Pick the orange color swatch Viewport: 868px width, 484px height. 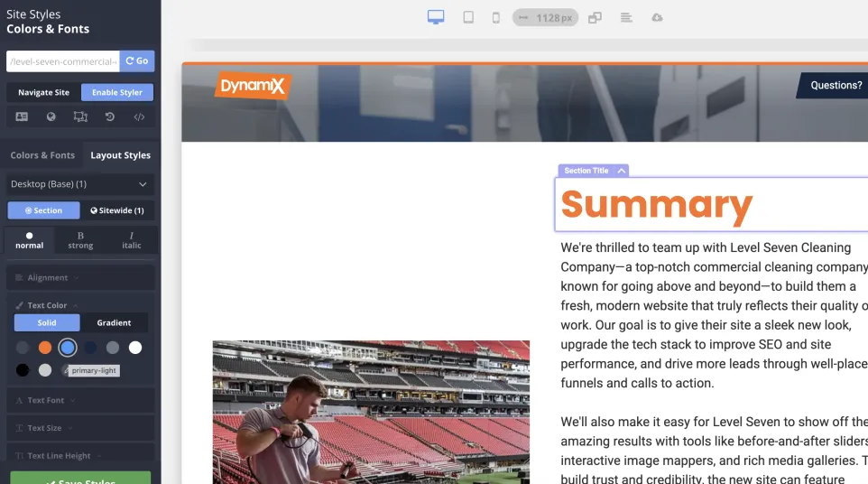click(45, 348)
